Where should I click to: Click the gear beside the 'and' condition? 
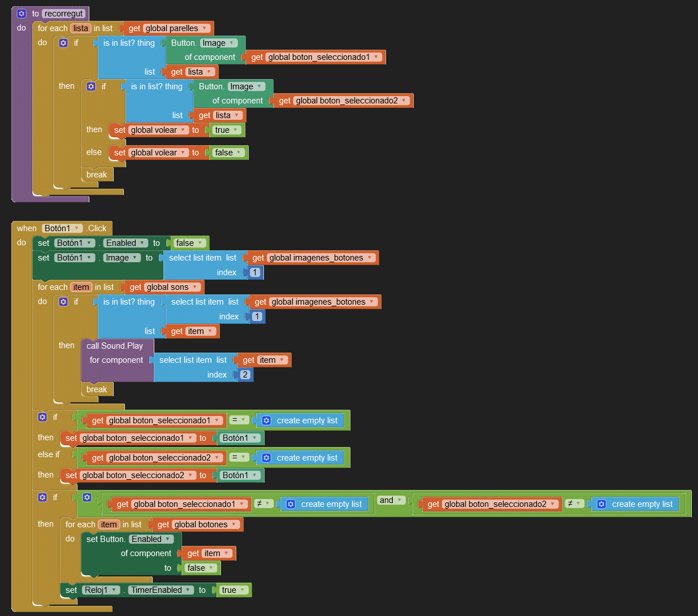click(87, 497)
